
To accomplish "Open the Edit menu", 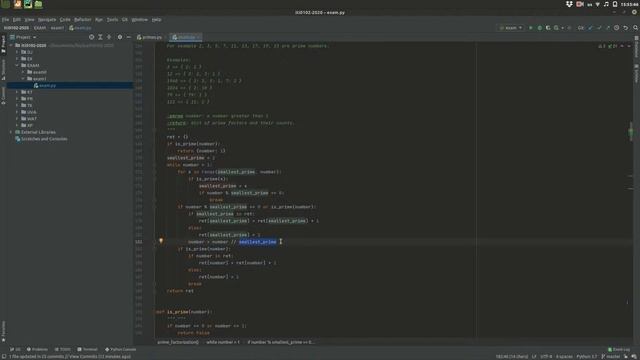I will 17,20.
